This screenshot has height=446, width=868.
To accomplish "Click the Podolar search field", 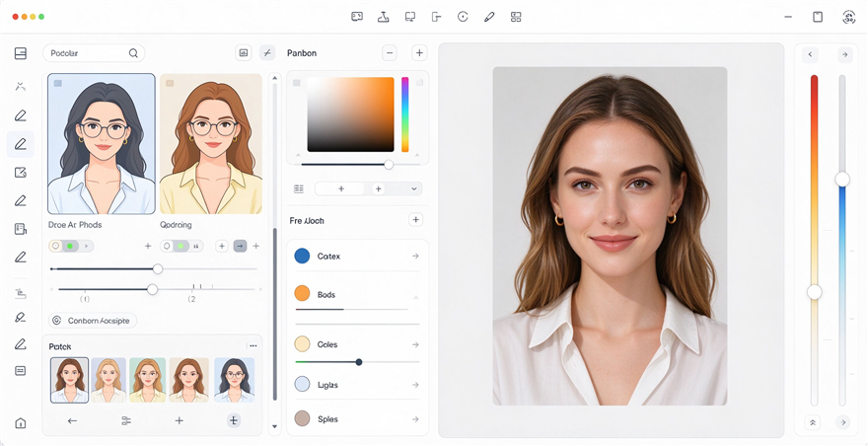I will 94,53.
